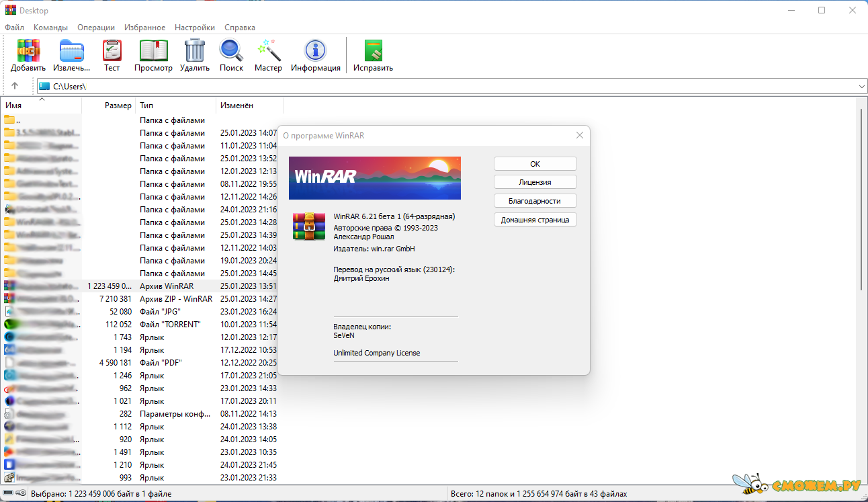
Task: Click the Лицензия button
Action: point(535,182)
